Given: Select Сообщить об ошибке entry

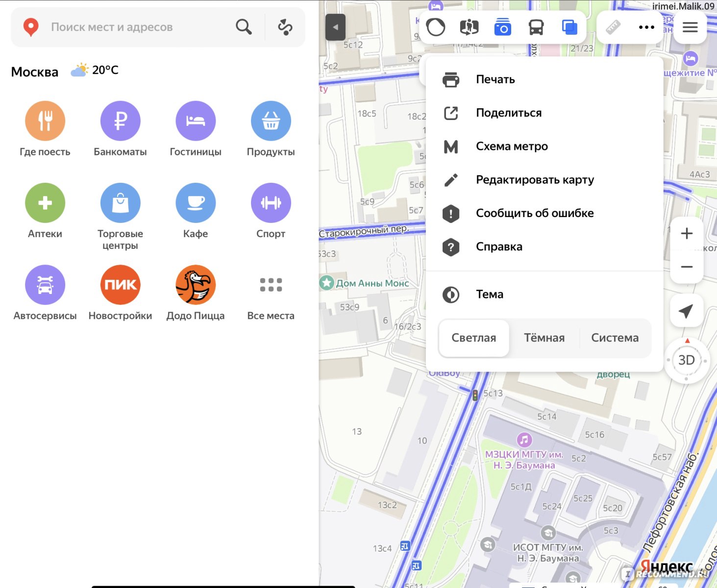Looking at the screenshot, I should click(x=544, y=213).
